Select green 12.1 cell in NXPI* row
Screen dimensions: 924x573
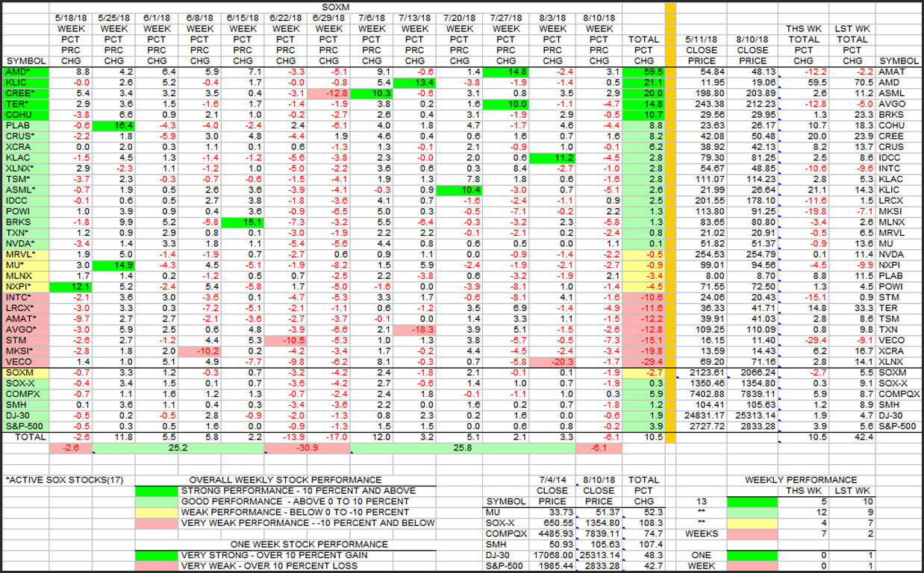coord(71,287)
